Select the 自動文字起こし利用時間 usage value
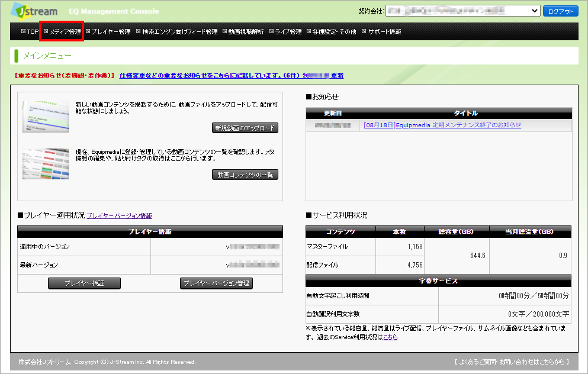The height and width of the screenshot is (374, 588). 534,296
